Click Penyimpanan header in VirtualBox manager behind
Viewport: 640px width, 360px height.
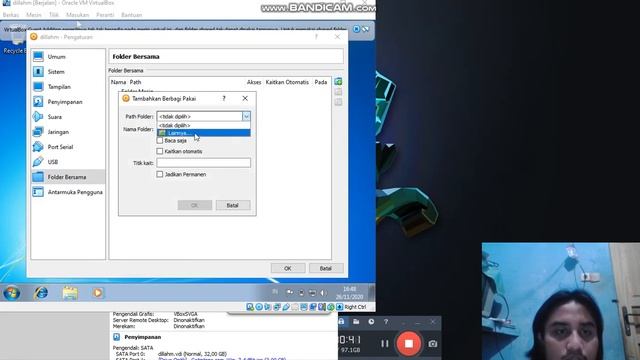[142, 337]
